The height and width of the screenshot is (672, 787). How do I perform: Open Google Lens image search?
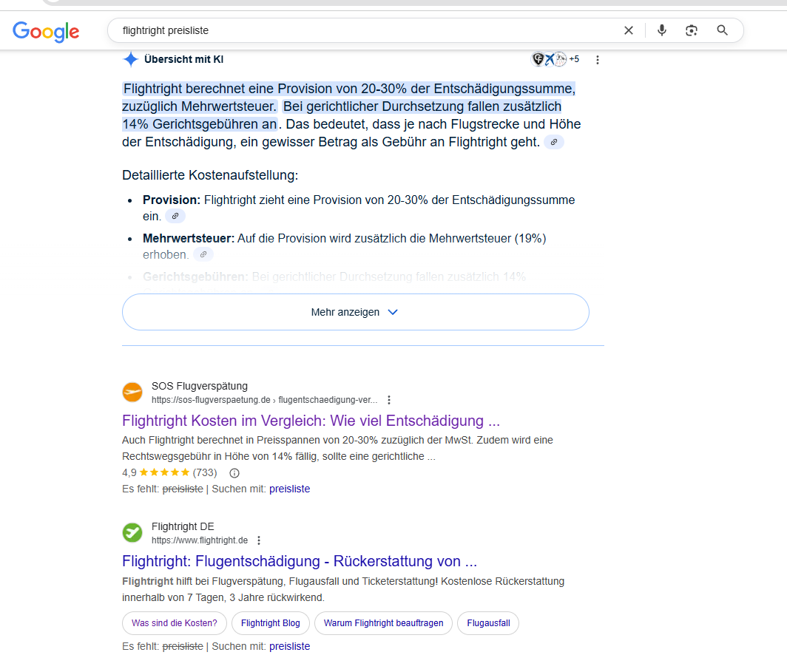pos(692,30)
